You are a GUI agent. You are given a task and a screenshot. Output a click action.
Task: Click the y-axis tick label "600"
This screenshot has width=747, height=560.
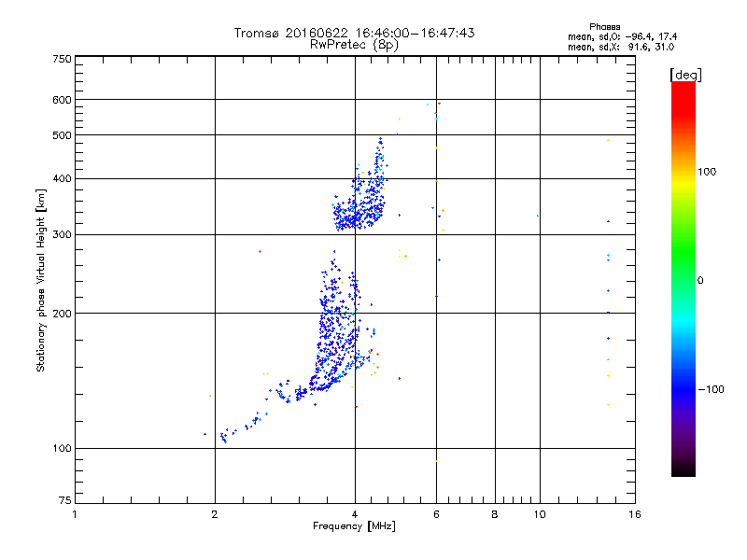(62, 100)
